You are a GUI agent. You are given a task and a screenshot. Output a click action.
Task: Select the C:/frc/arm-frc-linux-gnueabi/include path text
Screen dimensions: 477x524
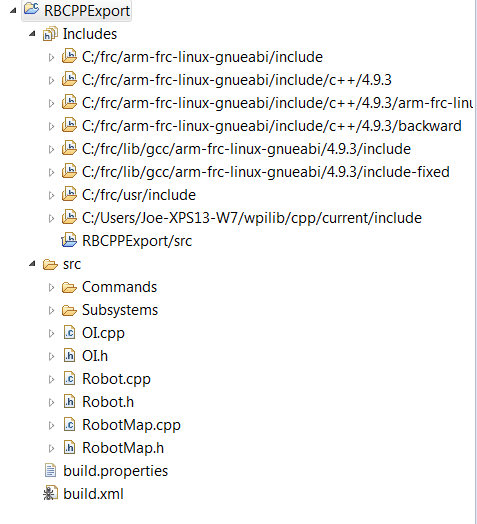(x=203, y=57)
